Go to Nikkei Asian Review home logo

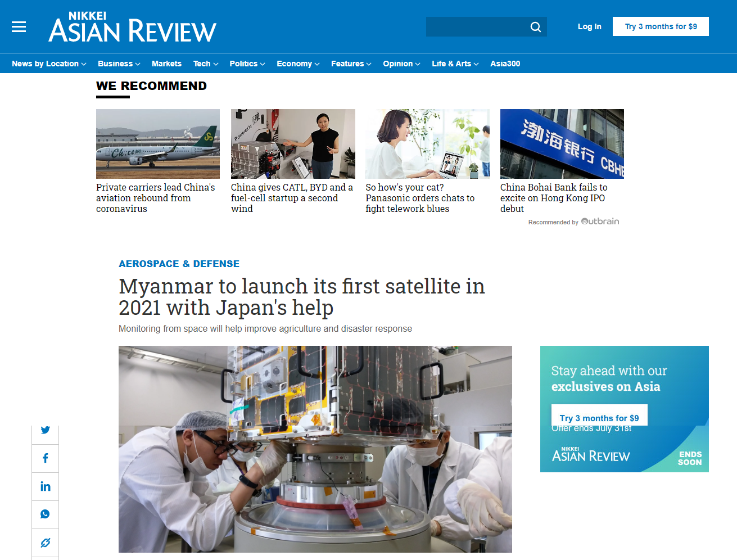(133, 27)
